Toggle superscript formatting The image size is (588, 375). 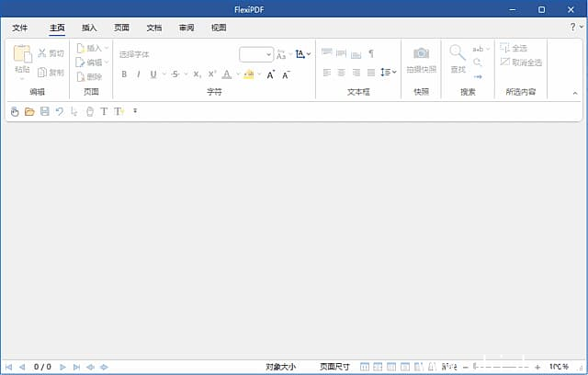212,74
